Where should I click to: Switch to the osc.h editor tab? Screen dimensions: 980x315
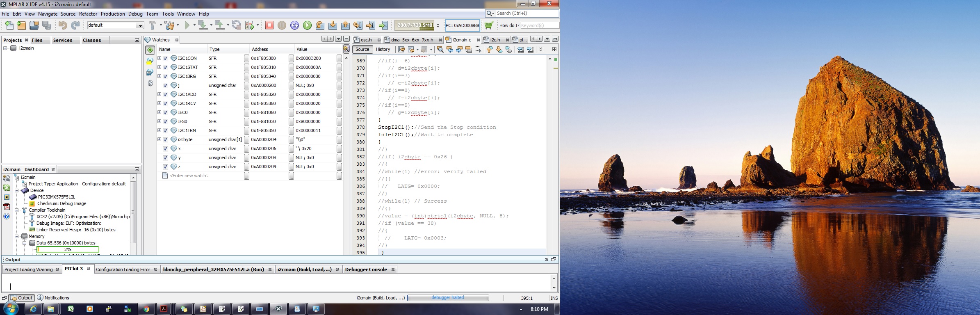(x=366, y=40)
